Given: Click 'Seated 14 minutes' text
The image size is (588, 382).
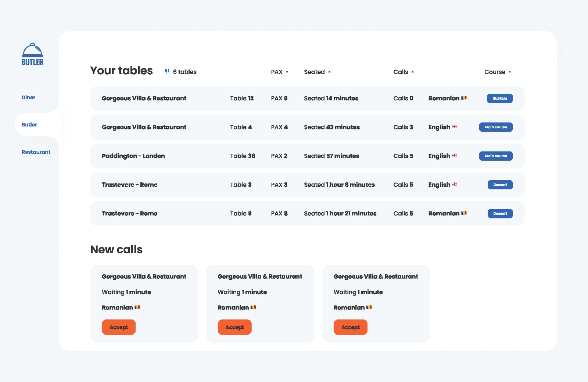Looking at the screenshot, I should [331, 98].
